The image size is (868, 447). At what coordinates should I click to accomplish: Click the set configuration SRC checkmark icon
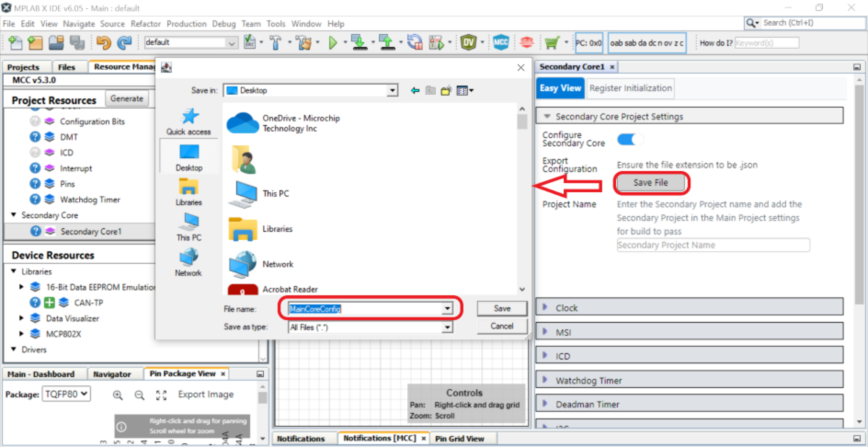tap(250, 42)
